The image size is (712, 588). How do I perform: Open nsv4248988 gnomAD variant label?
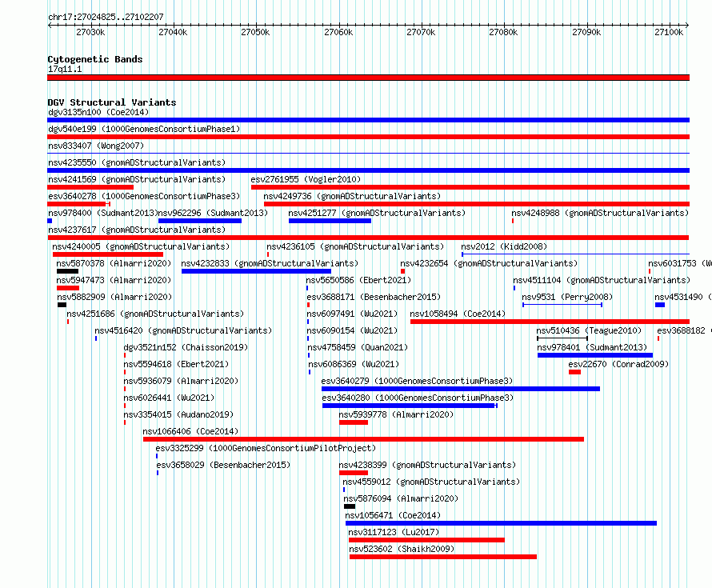(600, 213)
